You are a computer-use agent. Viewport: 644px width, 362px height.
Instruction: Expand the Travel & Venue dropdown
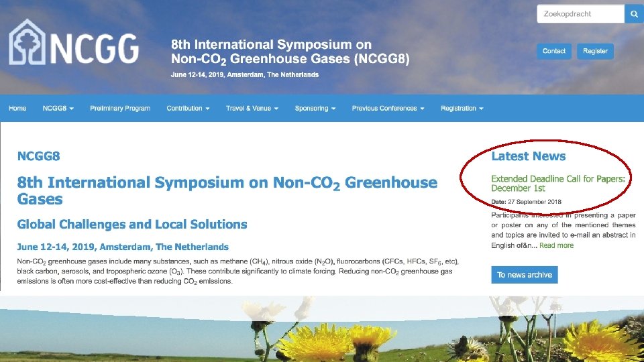coord(252,109)
